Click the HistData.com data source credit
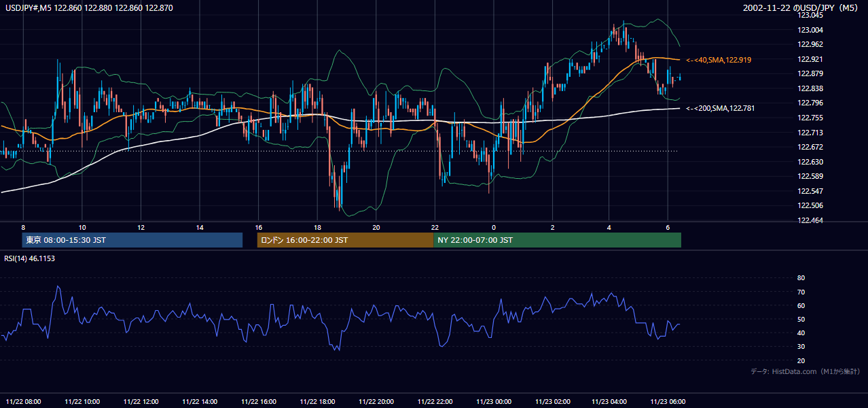The width and height of the screenshot is (868, 408). [x=805, y=371]
